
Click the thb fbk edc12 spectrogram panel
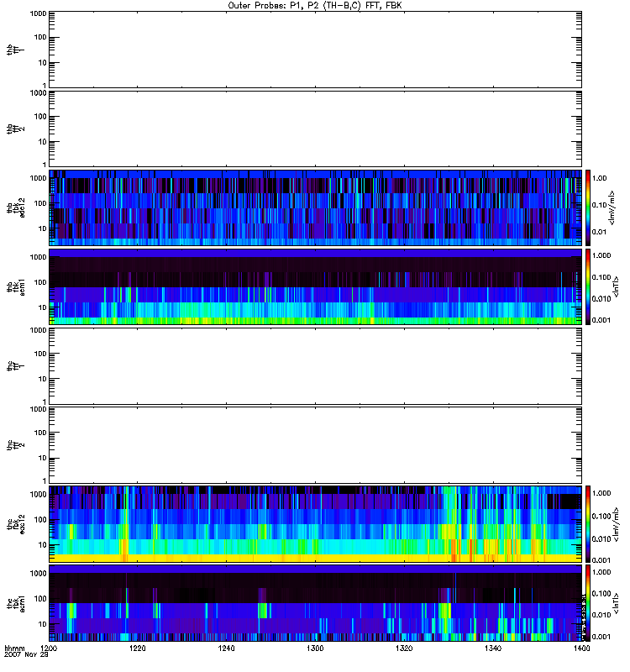(x=315, y=207)
